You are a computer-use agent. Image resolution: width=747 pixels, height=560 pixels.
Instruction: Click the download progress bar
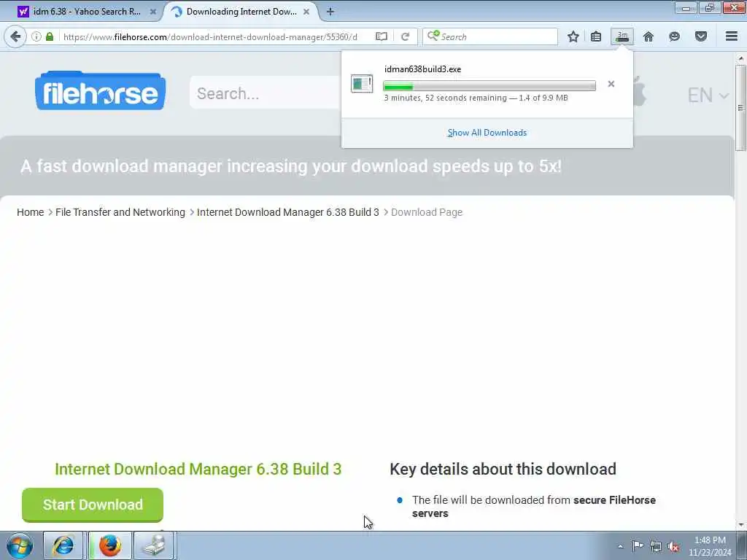pos(489,86)
